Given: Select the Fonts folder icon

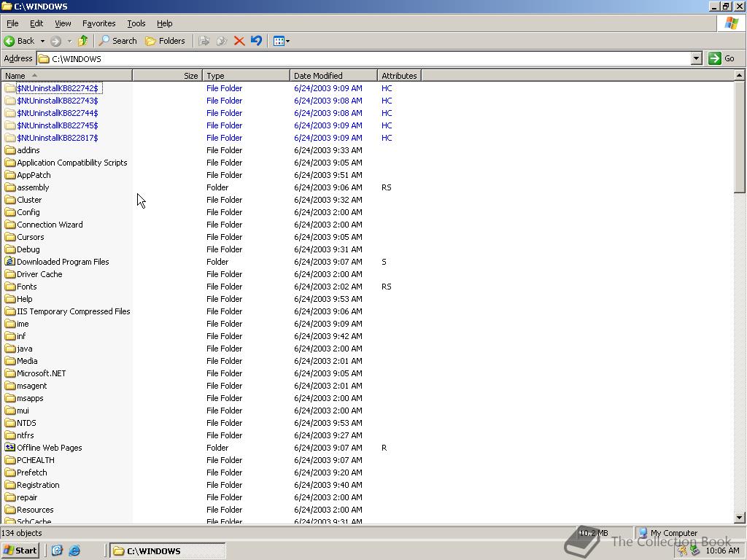Looking at the screenshot, I should click(10, 286).
